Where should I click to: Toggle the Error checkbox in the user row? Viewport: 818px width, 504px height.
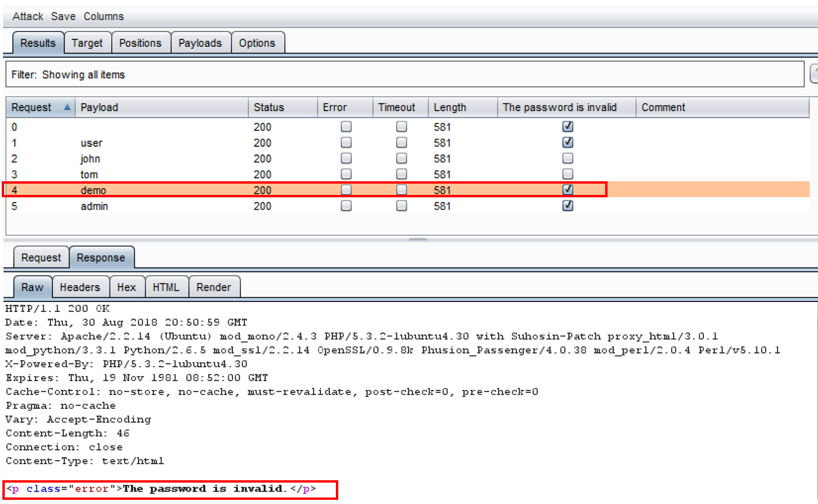[346, 143]
